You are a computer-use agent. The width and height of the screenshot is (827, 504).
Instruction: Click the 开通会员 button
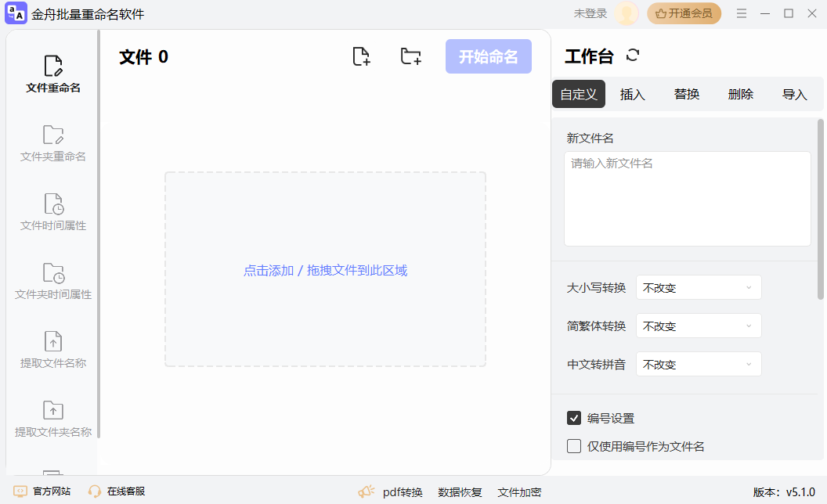click(684, 14)
